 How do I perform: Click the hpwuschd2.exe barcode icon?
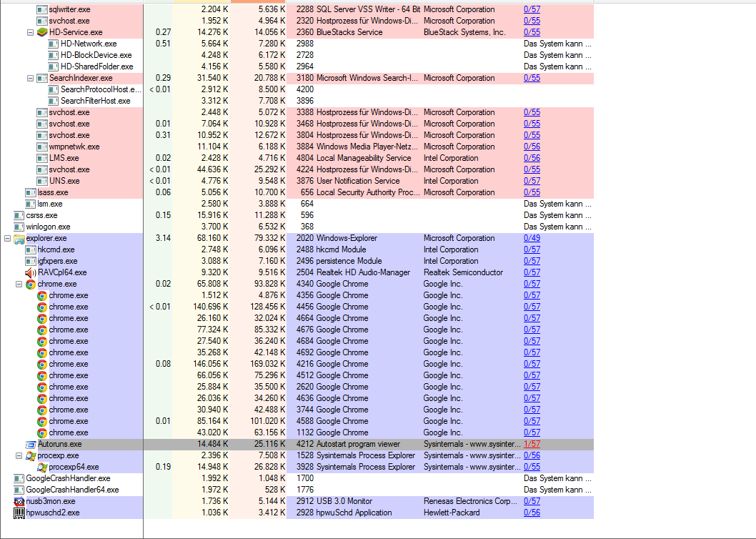click(19, 513)
